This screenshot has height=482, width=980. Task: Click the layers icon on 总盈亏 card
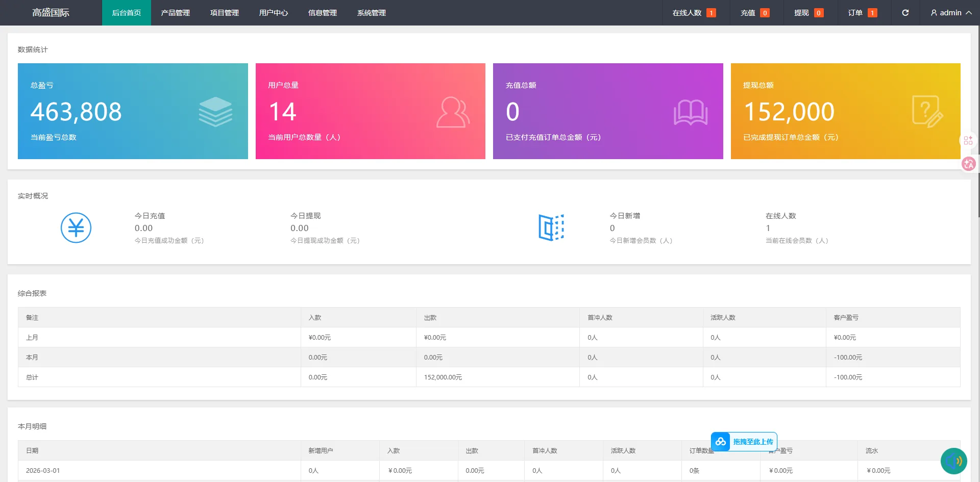click(x=216, y=111)
